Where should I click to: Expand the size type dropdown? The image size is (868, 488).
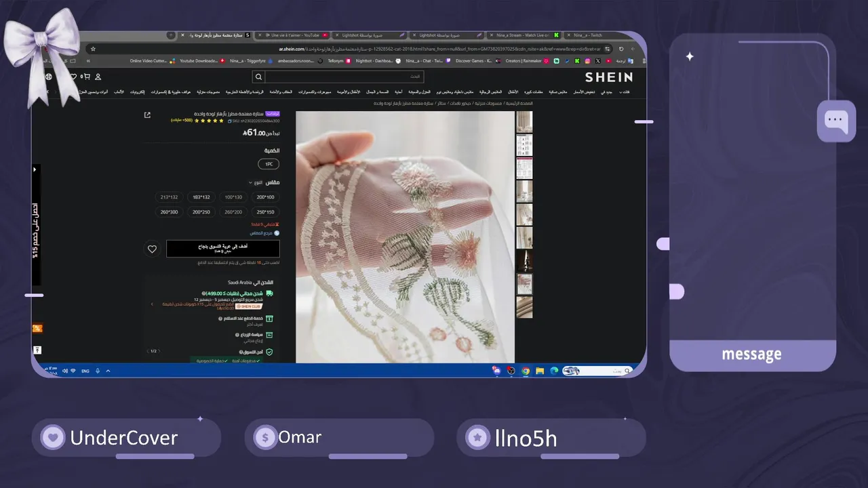256,182
